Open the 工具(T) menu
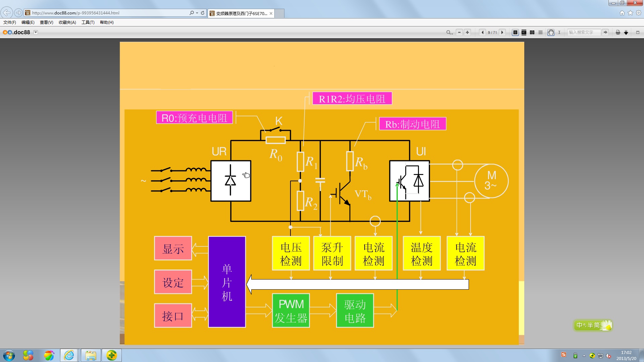The image size is (644, 362). coord(88,22)
